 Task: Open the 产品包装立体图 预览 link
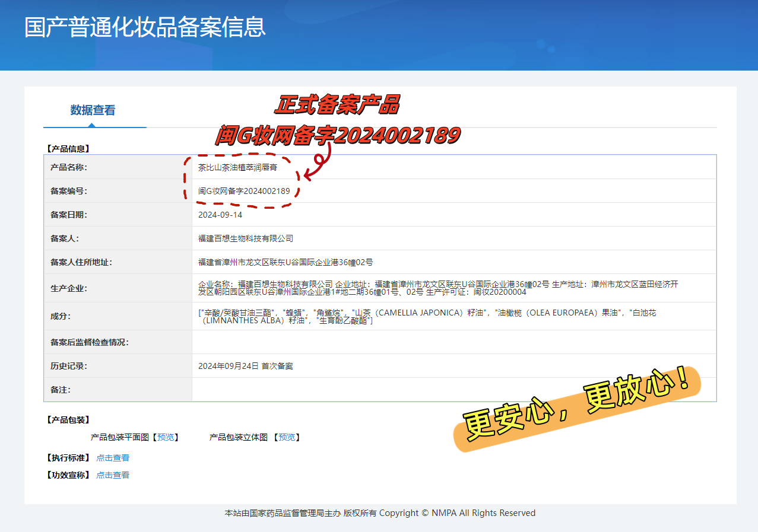(287, 437)
